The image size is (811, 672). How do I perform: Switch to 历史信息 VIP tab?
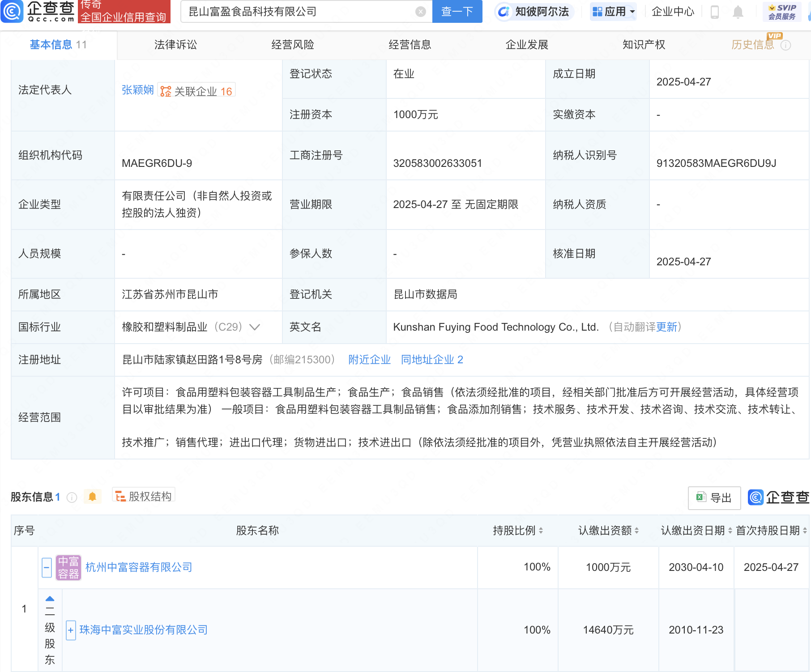click(x=753, y=45)
